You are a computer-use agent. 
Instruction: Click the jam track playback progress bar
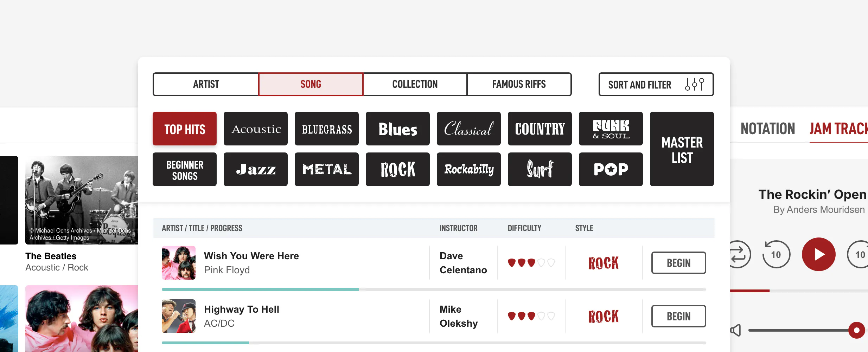pyautogui.click(x=799, y=291)
